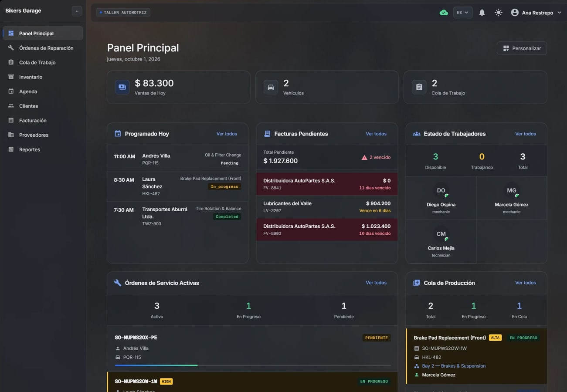
Task: Click the chart icon beside Reportes
Action: [x=11, y=149]
